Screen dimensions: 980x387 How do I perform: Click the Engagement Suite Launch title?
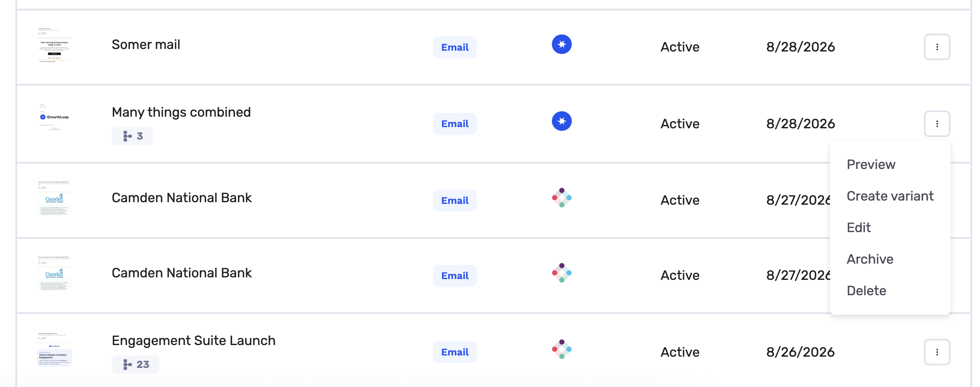pos(194,340)
